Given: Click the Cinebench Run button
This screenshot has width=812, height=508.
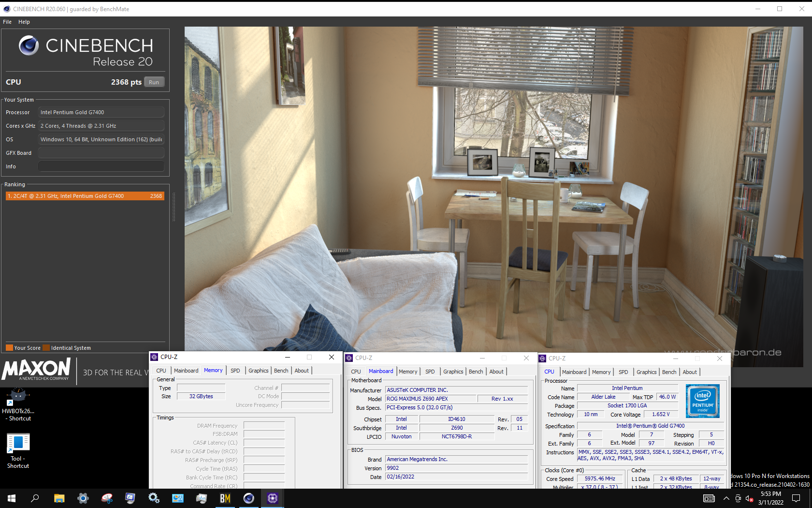Looking at the screenshot, I should click(x=154, y=82).
